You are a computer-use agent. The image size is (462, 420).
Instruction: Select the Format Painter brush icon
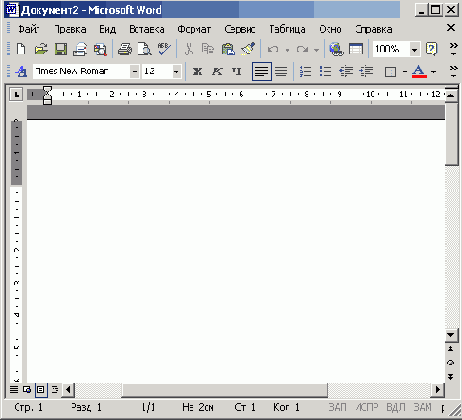click(248, 49)
